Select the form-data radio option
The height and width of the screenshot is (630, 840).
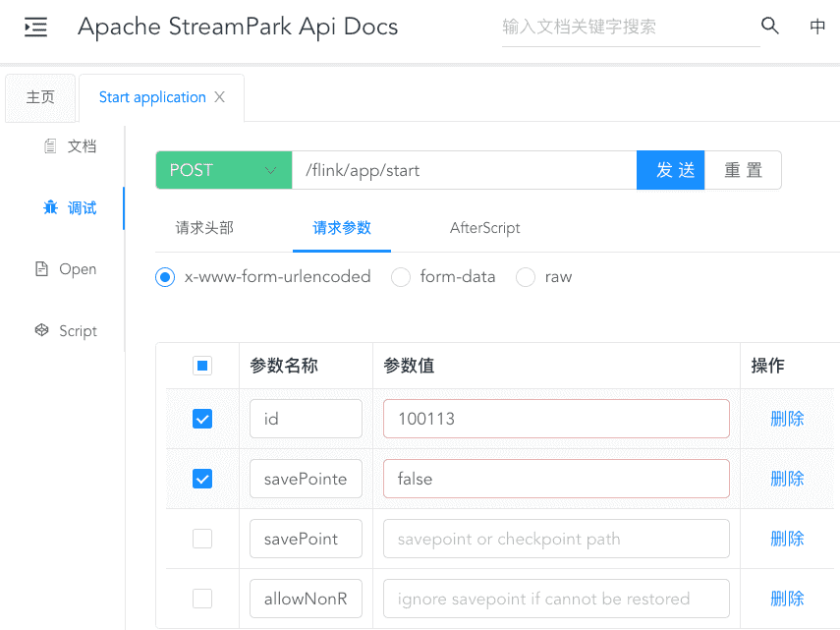tap(401, 277)
